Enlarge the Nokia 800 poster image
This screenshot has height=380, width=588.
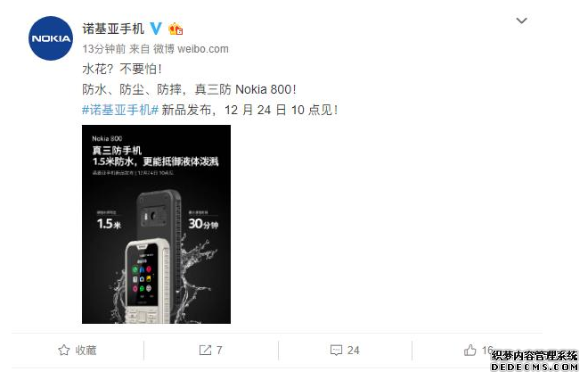tap(157, 224)
